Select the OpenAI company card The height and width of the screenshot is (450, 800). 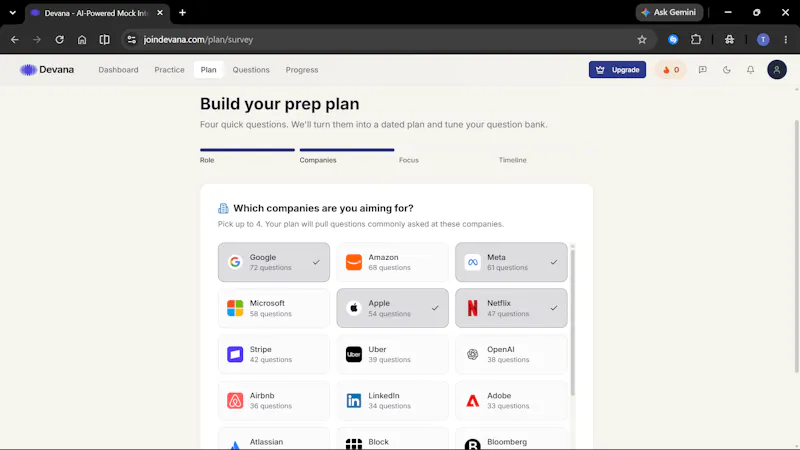tap(511, 354)
